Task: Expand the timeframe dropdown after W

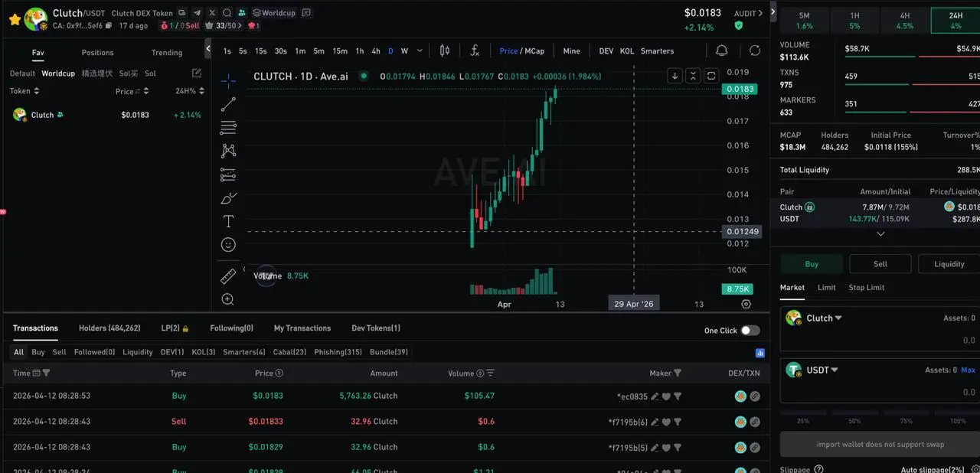Action: pyautogui.click(x=418, y=51)
